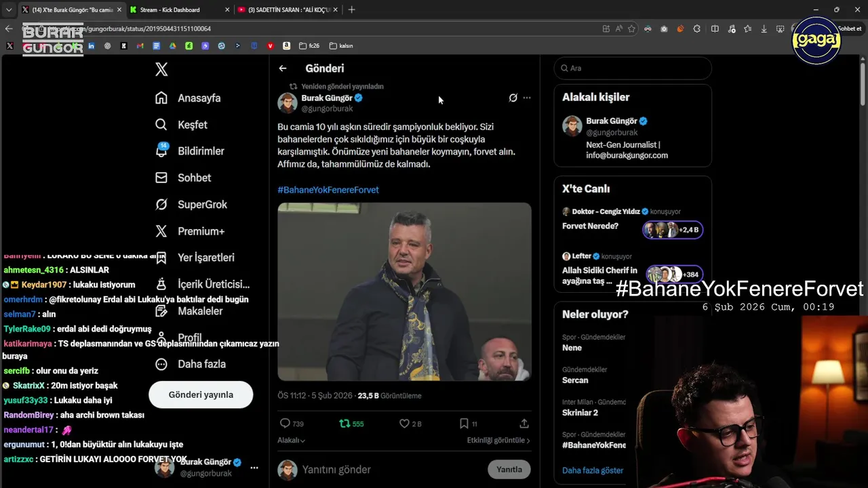Open the favorites list icon in toolbar
The height and width of the screenshot is (488, 868).
click(x=747, y=28)
